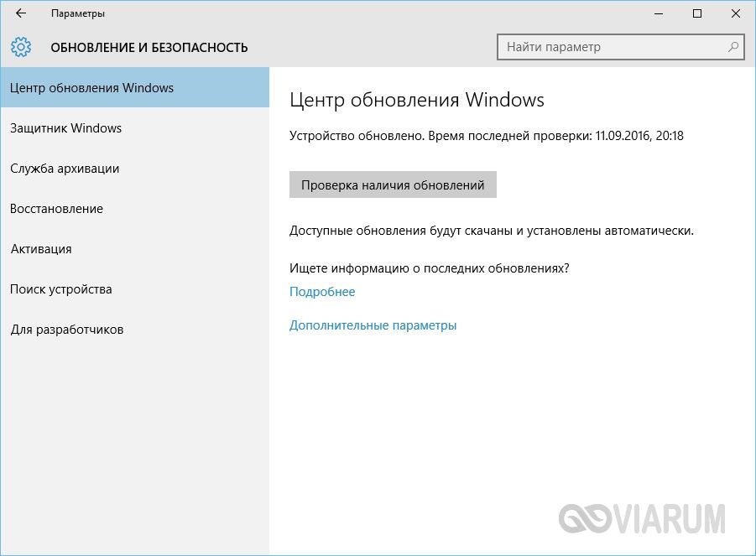
Task: Open Дополнительные параметры link
Action: point(373,325)
